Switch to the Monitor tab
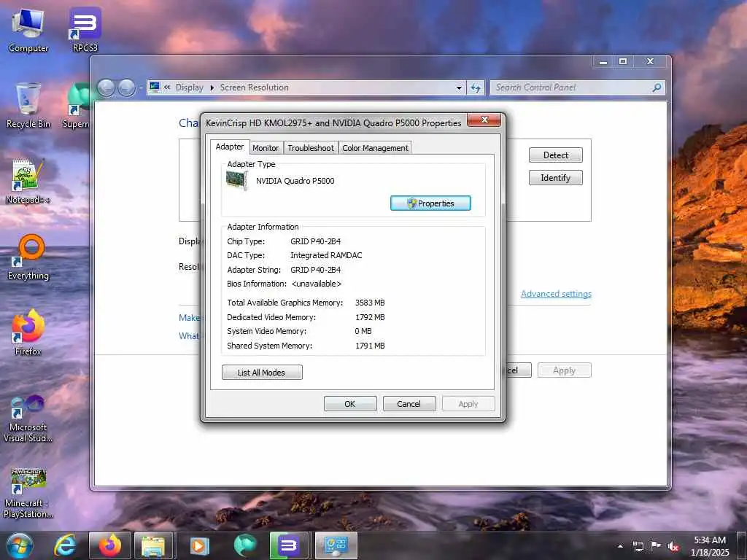 (x=266, y=148)
